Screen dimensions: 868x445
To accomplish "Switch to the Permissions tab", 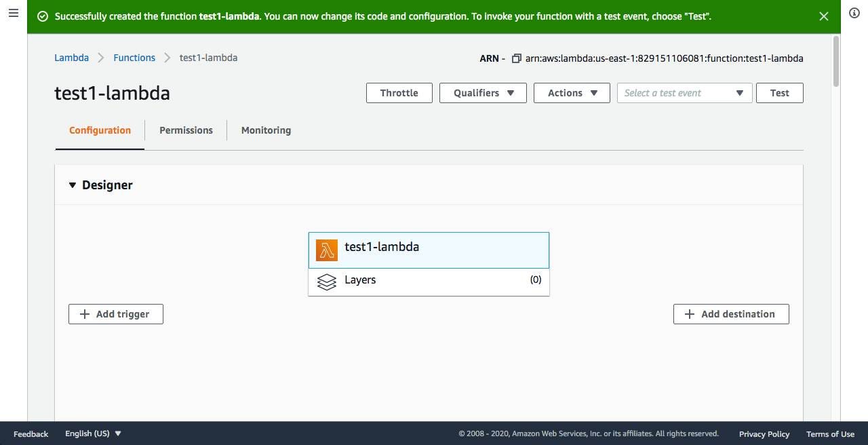I will coord(186,130).
